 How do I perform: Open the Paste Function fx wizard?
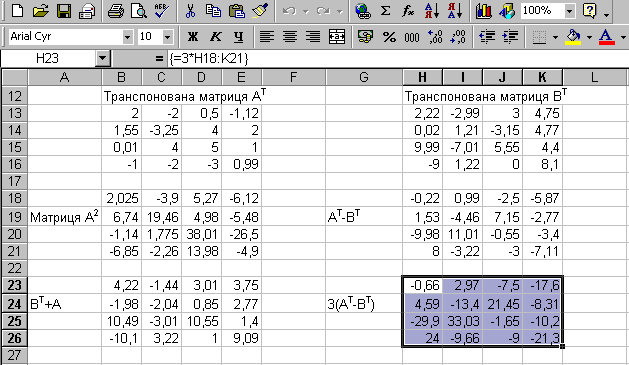click(408, 11)
